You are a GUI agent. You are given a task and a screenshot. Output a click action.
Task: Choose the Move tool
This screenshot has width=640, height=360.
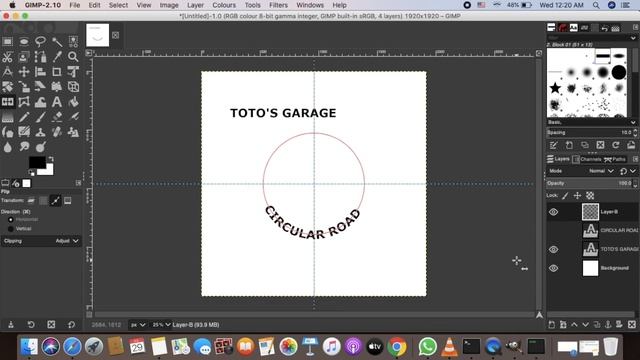pyautogui.click(x=24, y=72)
